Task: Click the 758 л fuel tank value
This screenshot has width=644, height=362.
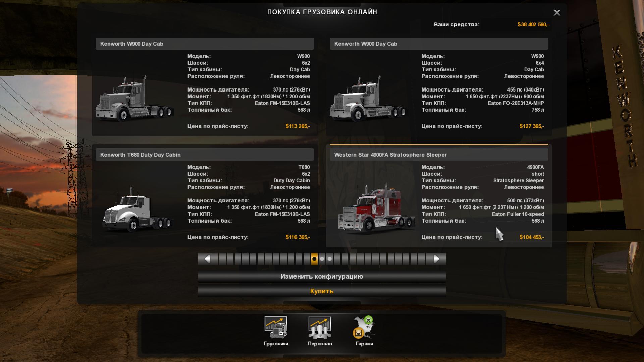Action: [x=538, y=110]
